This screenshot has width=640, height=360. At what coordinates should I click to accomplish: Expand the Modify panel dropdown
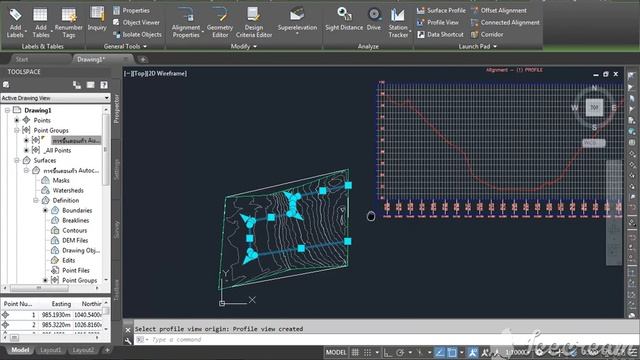coord(244,47)
